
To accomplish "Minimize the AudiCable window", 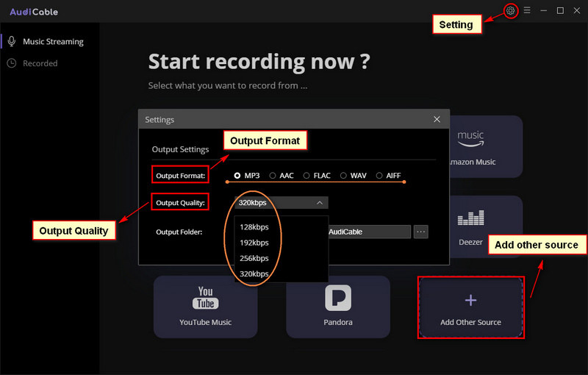I will pyautogui.click(x=543, y=10).
